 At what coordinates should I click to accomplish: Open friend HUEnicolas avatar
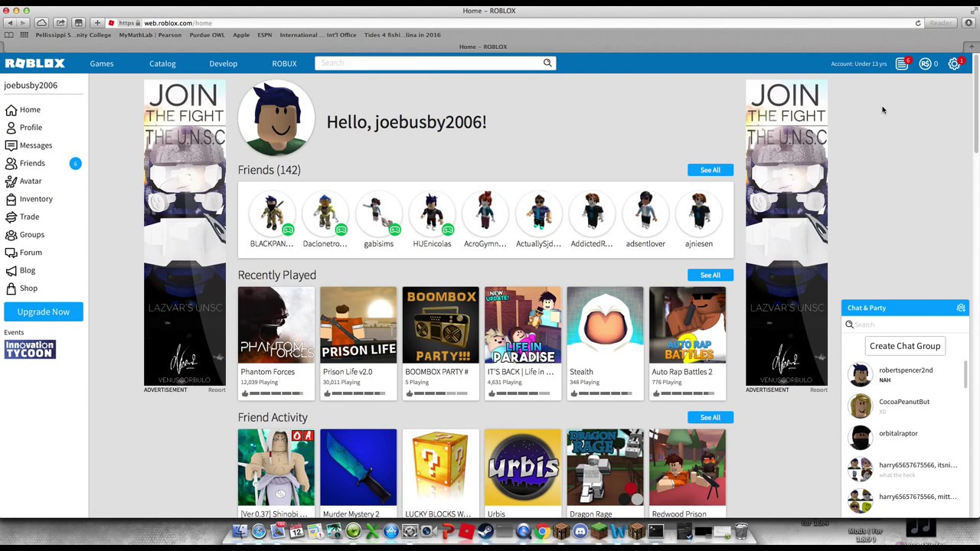tap(432, 212)
